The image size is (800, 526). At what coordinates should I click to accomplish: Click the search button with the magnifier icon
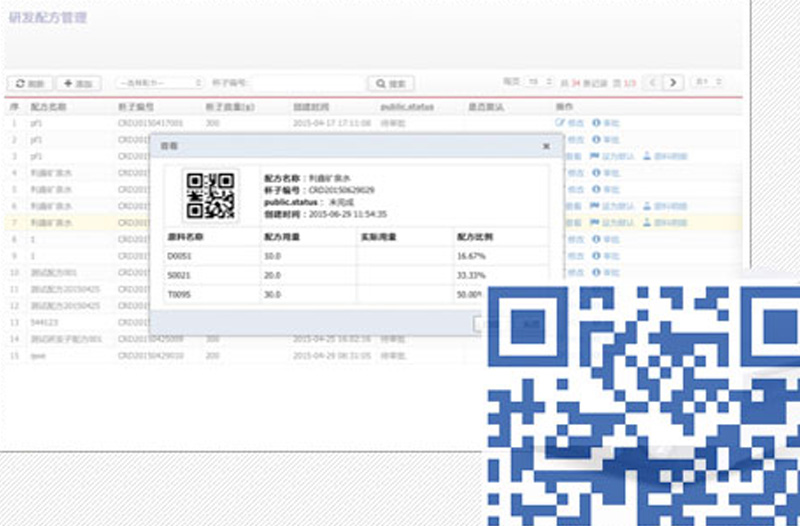click(x=391, y=83)
